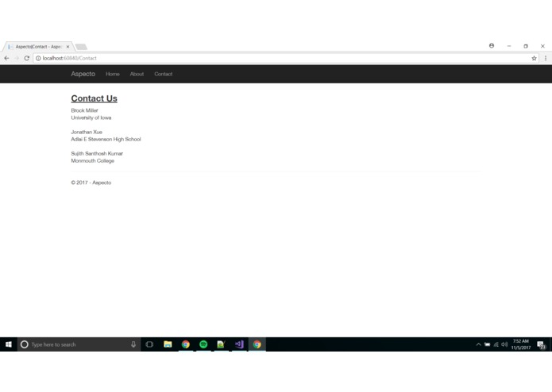
Task: Restore down the Chrome window
Action: coord(526,46)
